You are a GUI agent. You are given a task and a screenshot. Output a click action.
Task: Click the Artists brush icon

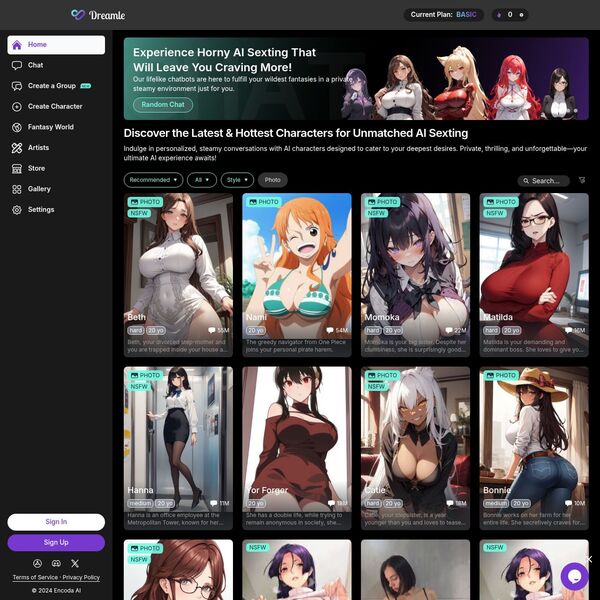17,148
